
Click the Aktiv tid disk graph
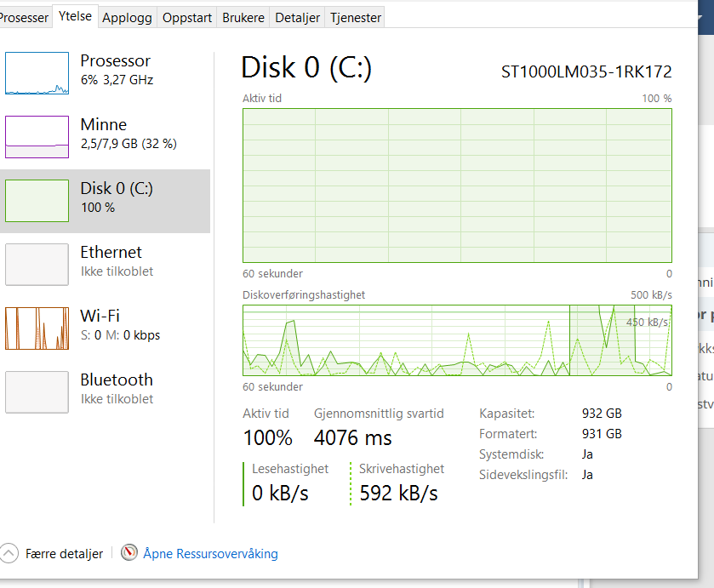click(457, 186)
